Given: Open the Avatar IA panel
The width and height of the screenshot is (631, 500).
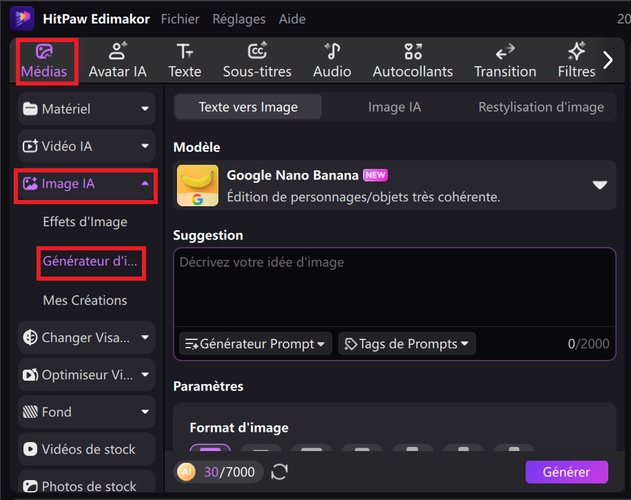Looking at the screenshot, I should pos(117,60).
